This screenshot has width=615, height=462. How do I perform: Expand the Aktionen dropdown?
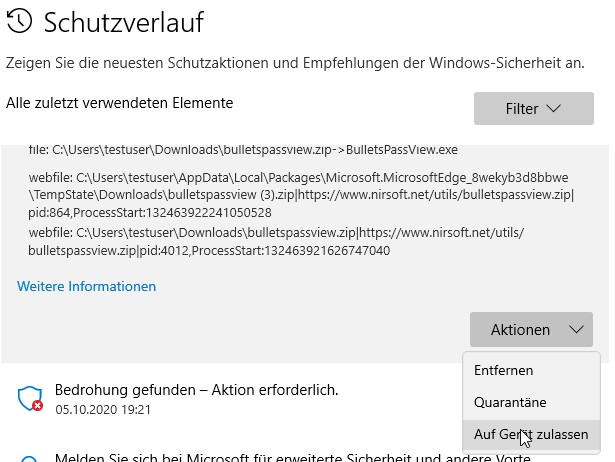coord(530,329)
